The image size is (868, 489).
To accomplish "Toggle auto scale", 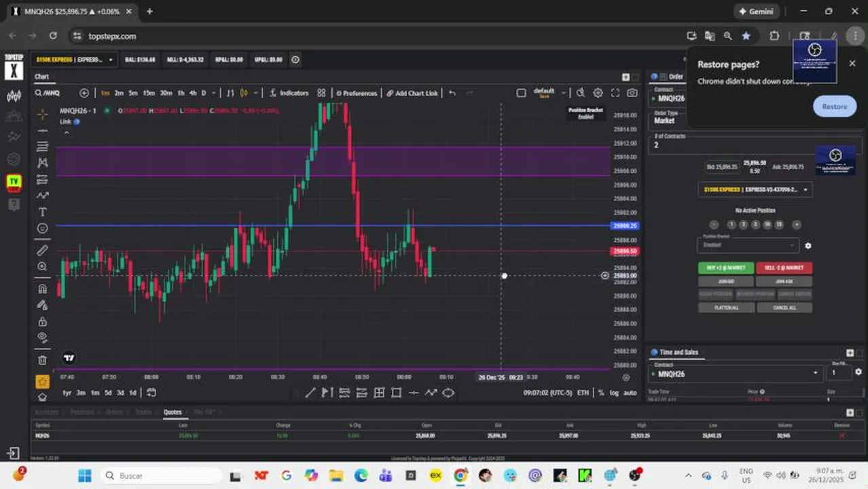I will click(x=630, y=393).
